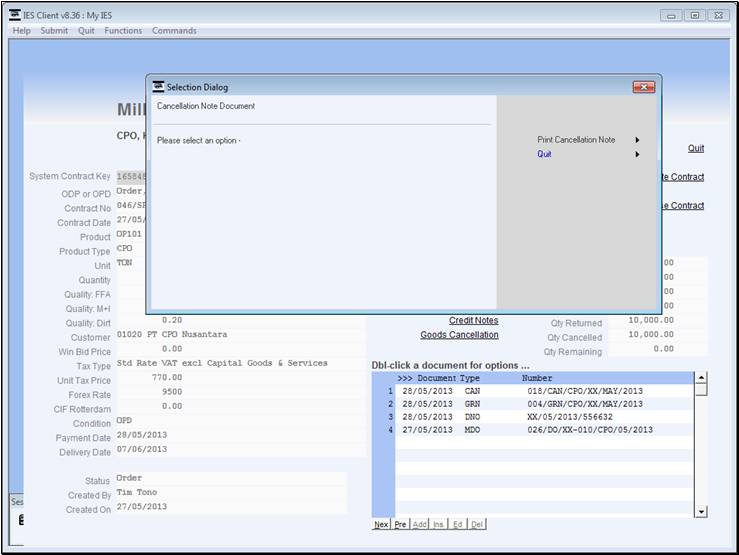
Task: Choose Quit option in Selection Dialog
Action: 544,154
